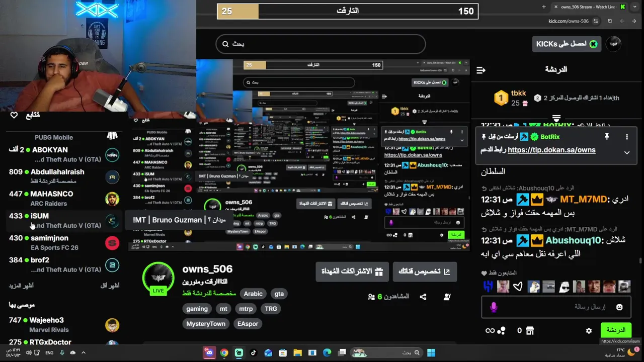Expand the gift leaderboard handle
644x362 pixels.
(556, 118)
